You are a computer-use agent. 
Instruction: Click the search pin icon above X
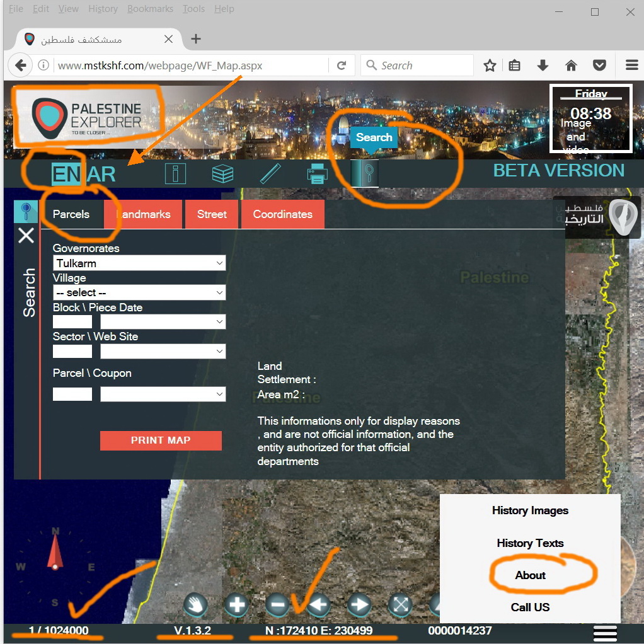coord(26,212)
